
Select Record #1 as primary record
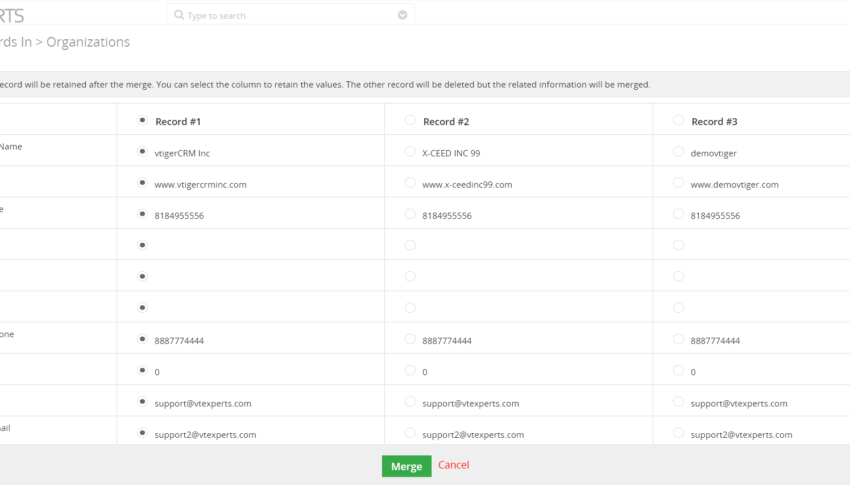[x=142, y=120]
